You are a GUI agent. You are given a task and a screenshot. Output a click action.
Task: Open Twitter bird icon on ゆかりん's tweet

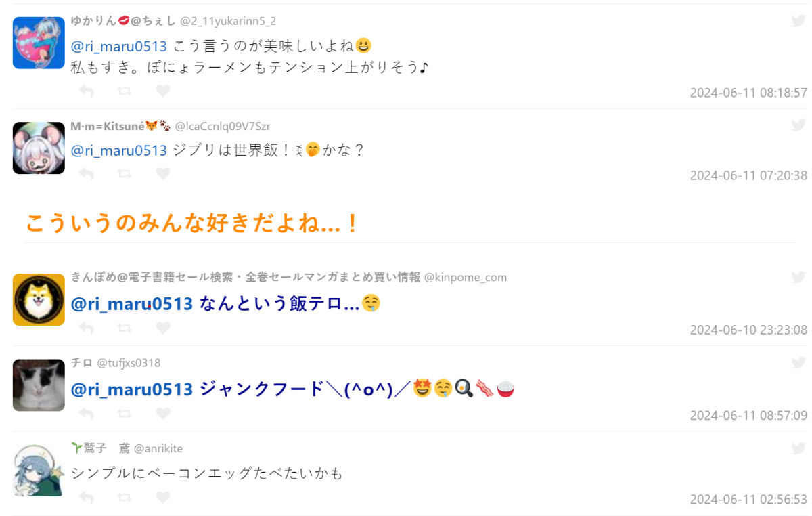(x=798, y=21)
